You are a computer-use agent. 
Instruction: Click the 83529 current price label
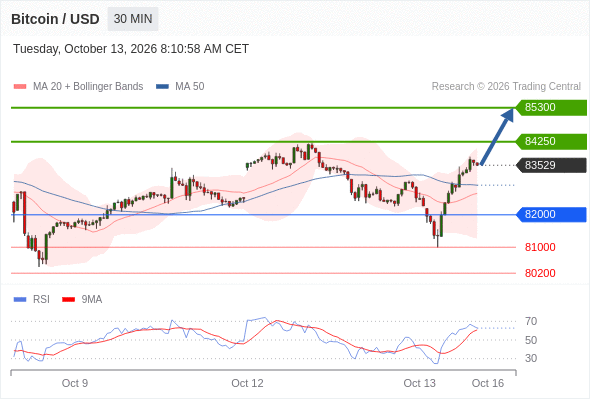pos(551,165)
